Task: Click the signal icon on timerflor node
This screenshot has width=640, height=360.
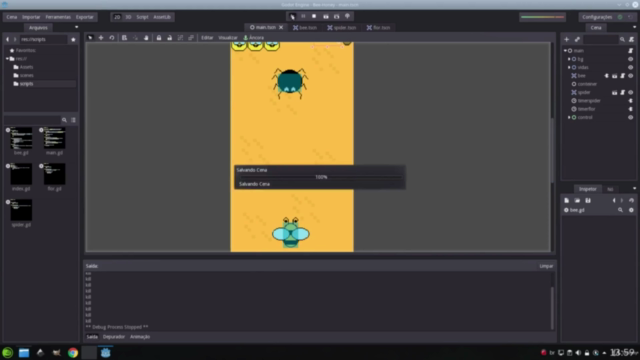Action: 631,109
